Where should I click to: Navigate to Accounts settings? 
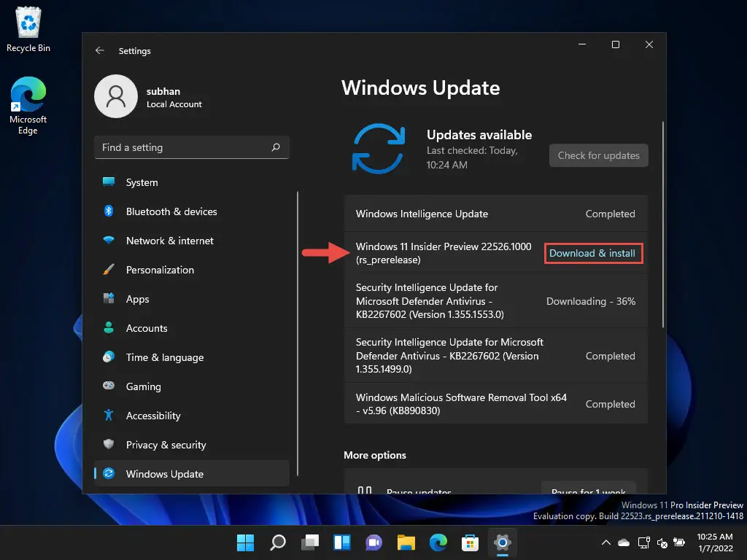click(x=192, y=328)
